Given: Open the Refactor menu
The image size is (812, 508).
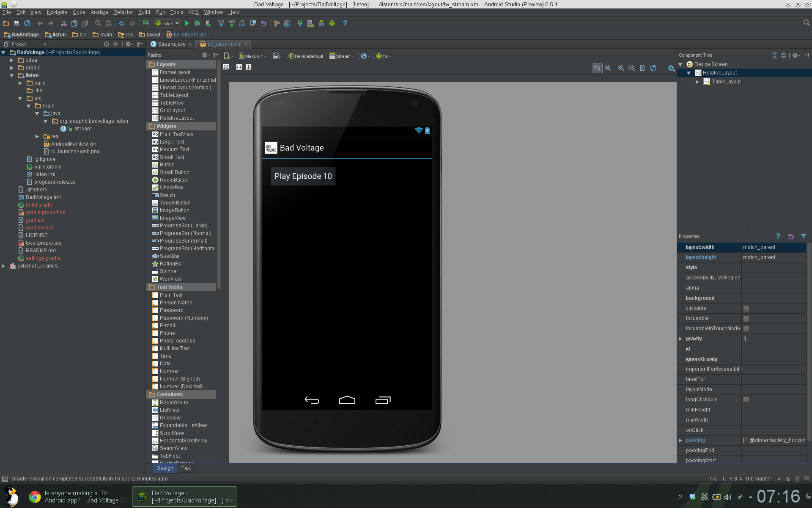Looking at the screenshot, I should point(123,12).
